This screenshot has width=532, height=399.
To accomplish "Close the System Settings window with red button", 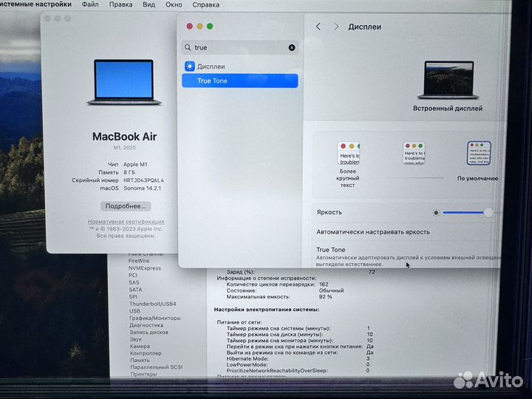I will pyautogui.click(x=190, y=26).
